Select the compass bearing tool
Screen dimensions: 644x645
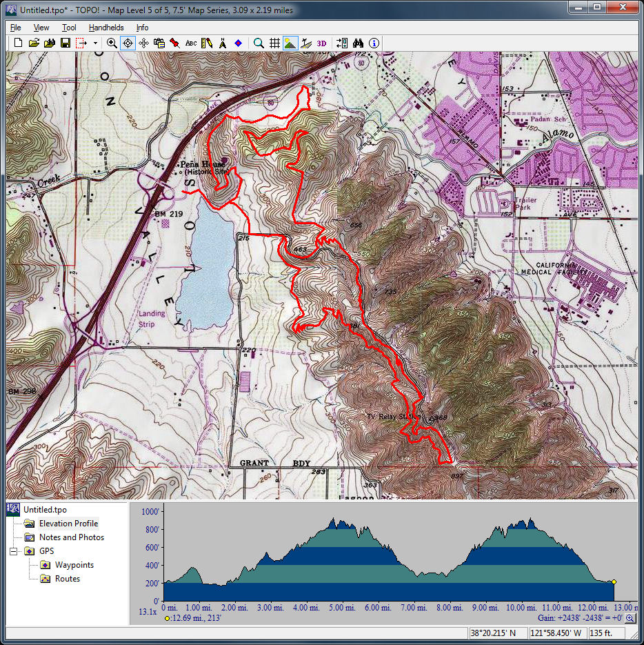pos(223,43)
